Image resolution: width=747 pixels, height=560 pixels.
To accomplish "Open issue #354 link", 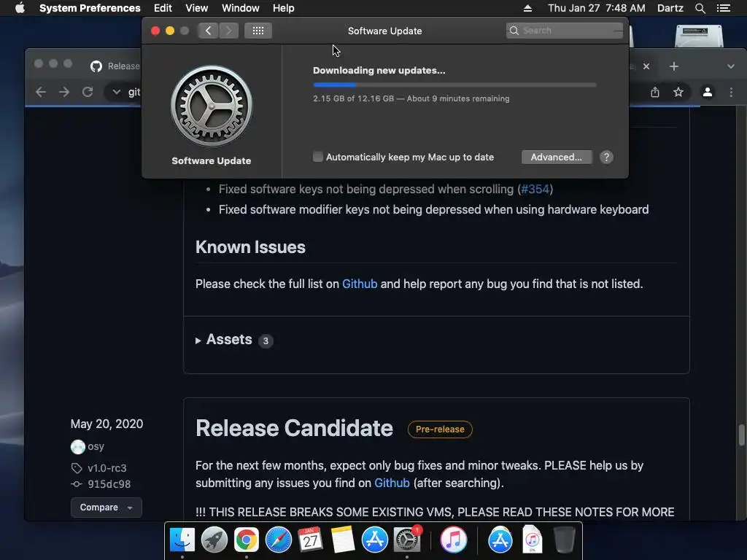I will 535,189.
